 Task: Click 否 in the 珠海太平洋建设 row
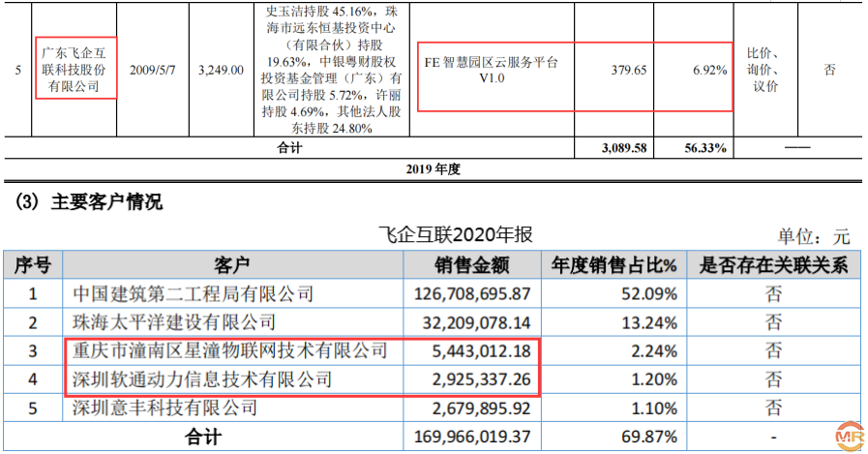coord(773,322)
